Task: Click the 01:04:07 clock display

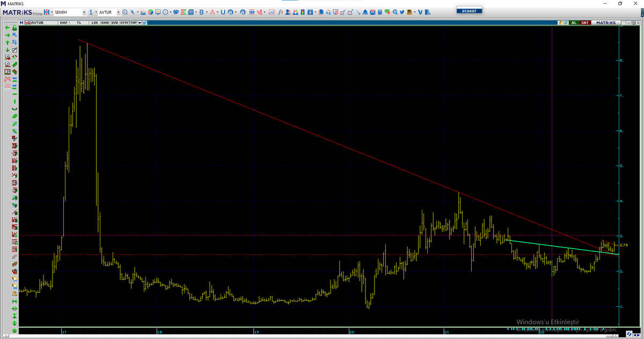Action: click(x=469, y=11)
